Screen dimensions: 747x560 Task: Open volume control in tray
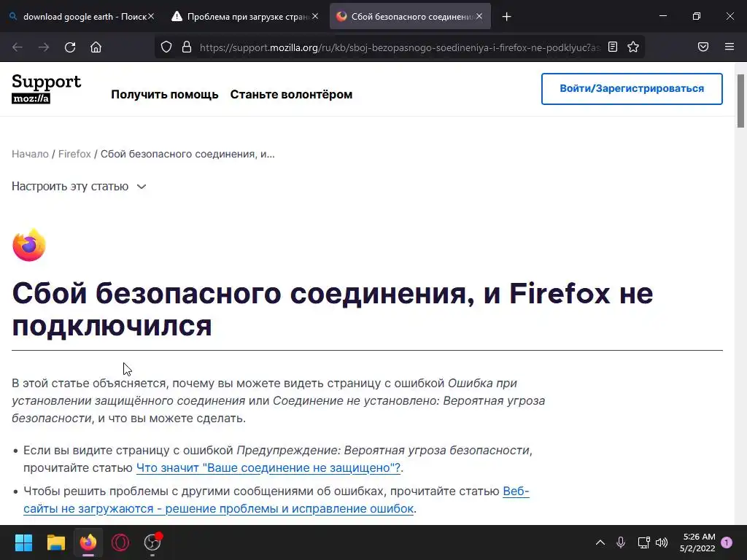(662, 542)
